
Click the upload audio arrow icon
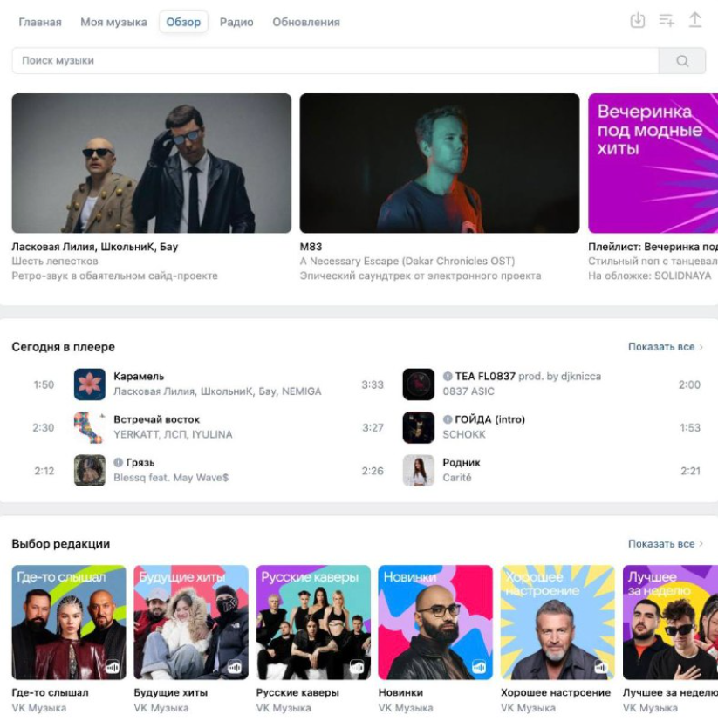[x=695, y=21]
